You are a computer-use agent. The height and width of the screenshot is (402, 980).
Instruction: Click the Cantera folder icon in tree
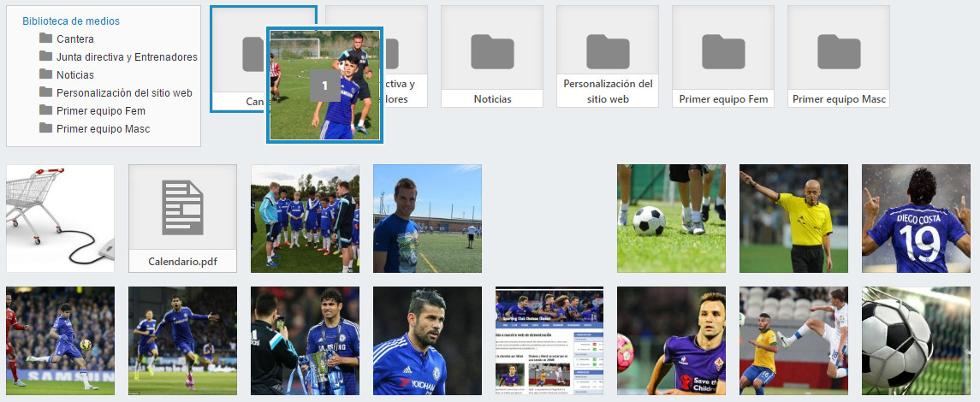point(46,38)
